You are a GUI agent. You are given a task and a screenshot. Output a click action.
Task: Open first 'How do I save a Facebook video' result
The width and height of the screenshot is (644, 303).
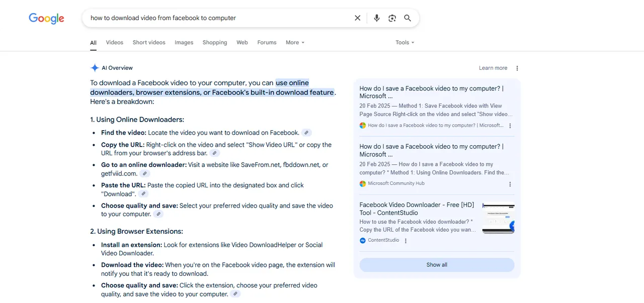pos(432,92)
